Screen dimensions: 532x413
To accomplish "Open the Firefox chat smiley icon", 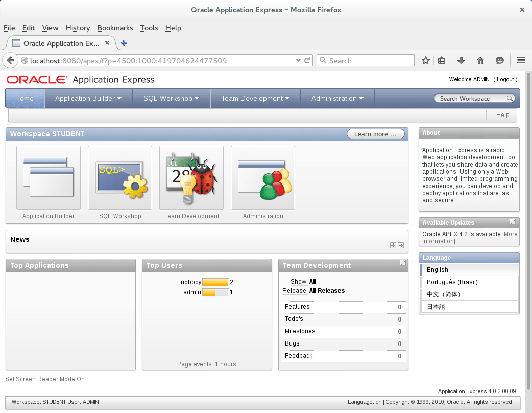I will pos(500,60).
